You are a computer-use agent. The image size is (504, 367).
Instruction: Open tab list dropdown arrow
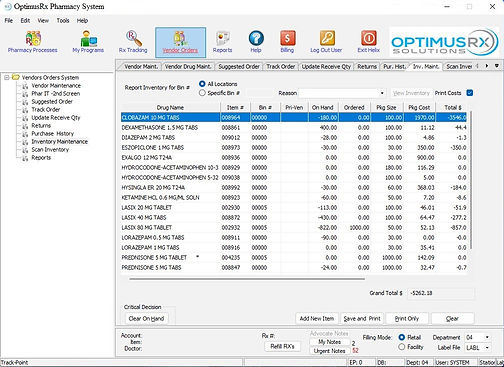[497, 66]
